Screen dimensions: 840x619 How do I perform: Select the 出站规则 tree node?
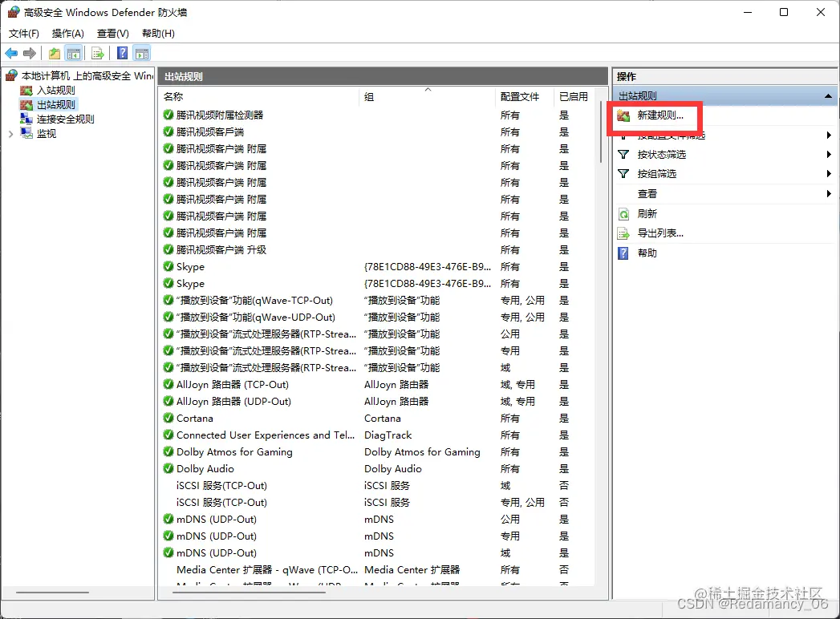tap(55, 104)
